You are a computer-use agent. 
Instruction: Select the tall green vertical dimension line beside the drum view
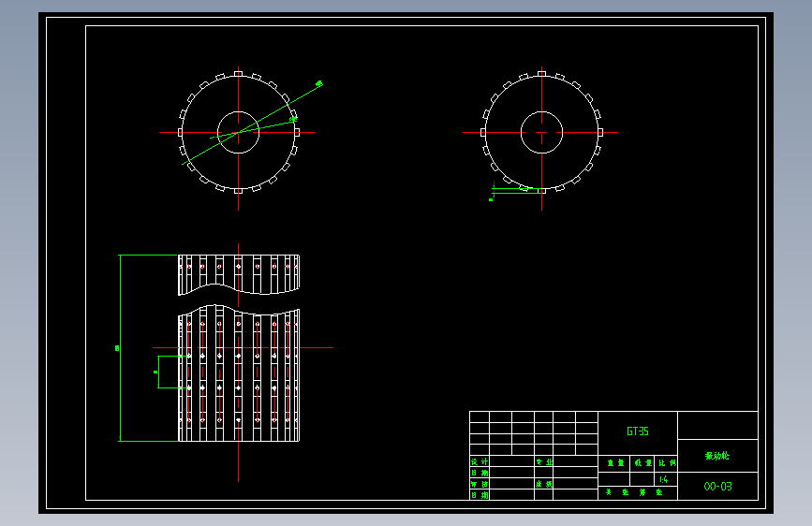[x=120, y=348]
